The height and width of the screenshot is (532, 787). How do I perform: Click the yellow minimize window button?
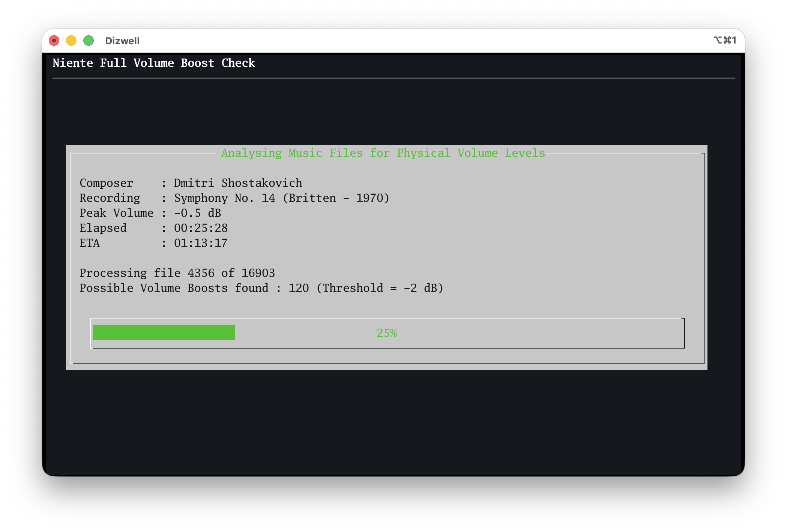coord(71,41)
